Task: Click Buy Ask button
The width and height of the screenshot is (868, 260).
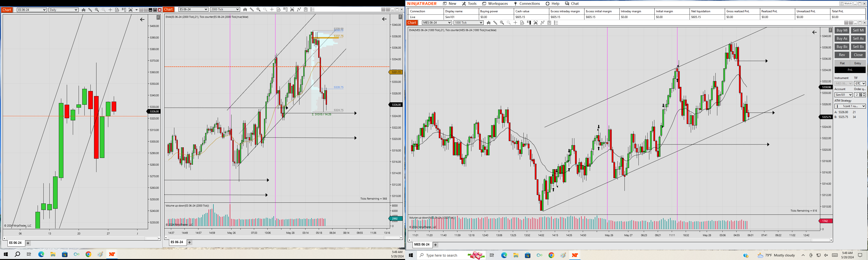Action: tap(842, 38)
